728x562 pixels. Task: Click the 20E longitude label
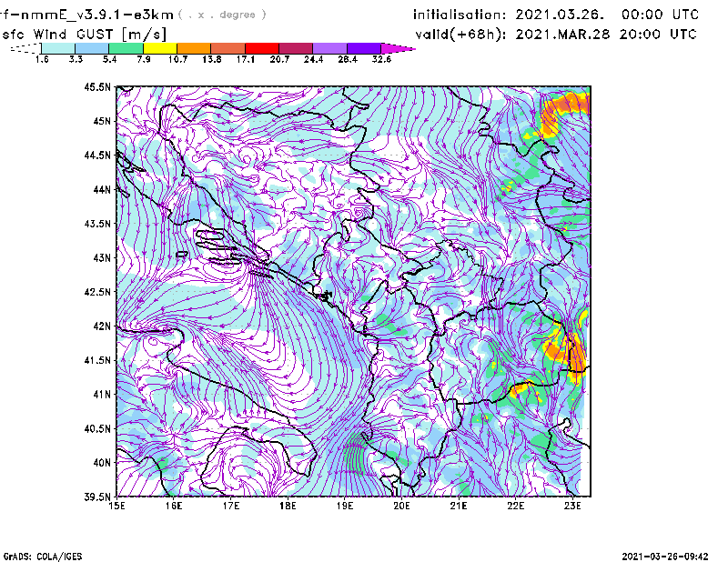401,506
